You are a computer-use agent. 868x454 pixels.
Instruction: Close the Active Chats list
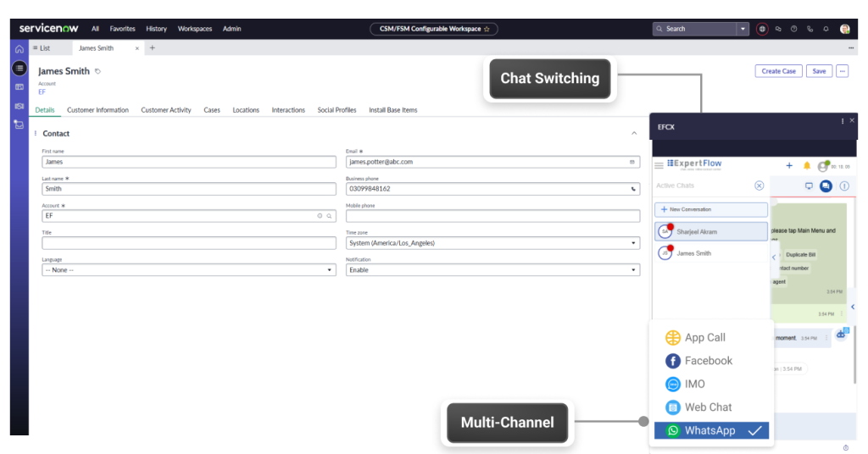pos(759,185)
